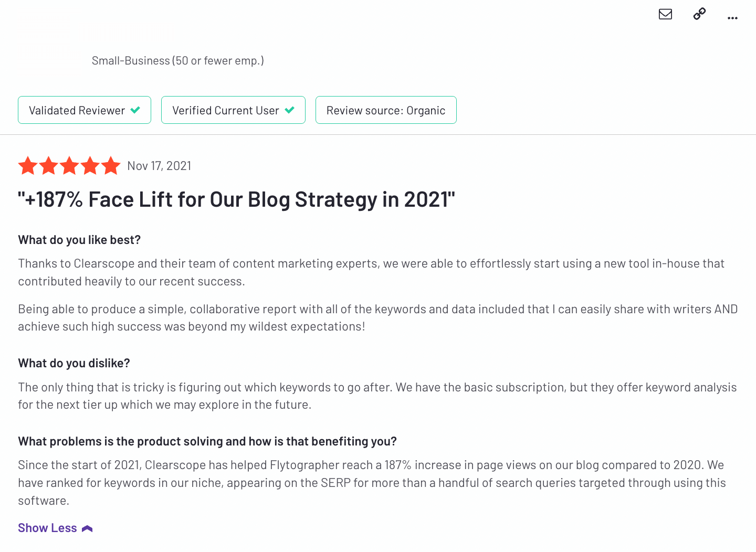Viewport: 756px width, 552px height.
Task: Click the fourth rating star
Action: click(90, 166)
